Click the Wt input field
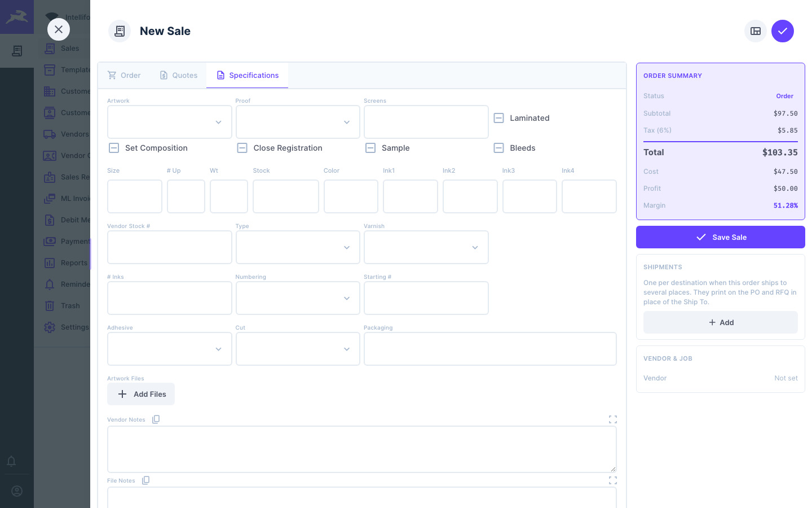This screenshot has height=508, width=812. coord(229,196)
